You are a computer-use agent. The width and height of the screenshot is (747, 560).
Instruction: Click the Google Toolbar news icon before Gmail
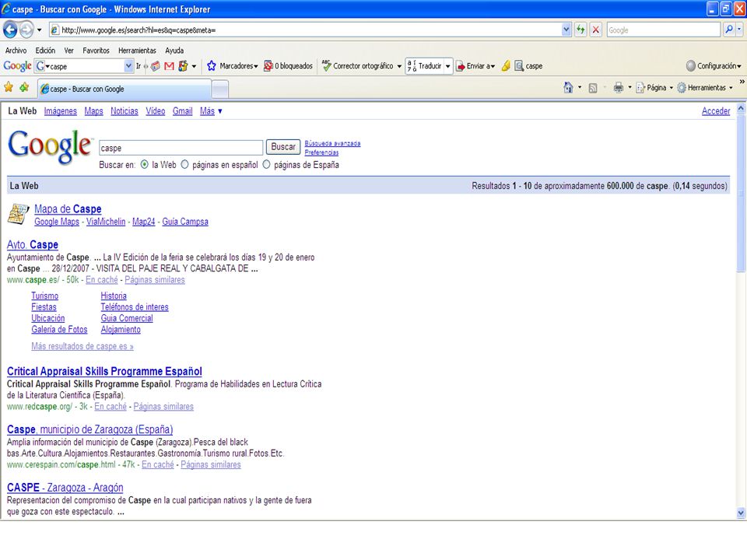[x=156, y=66]
